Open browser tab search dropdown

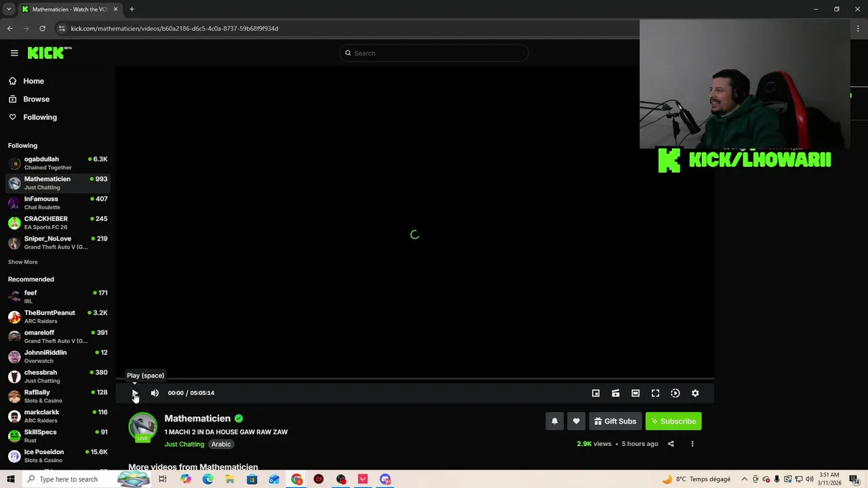[9, 9]
